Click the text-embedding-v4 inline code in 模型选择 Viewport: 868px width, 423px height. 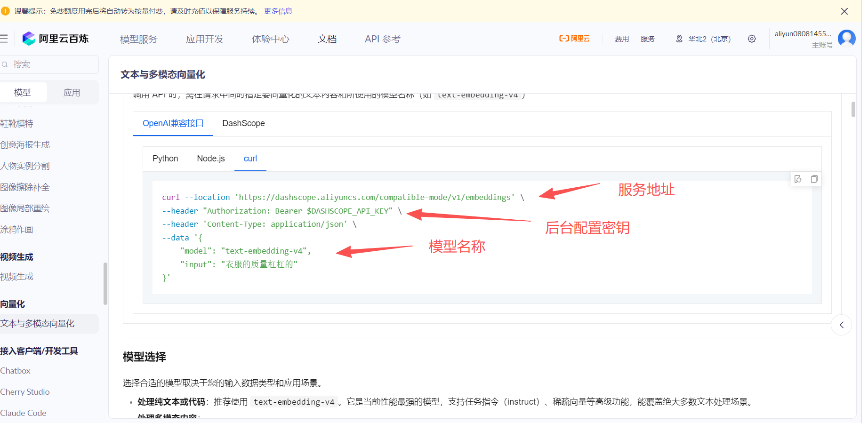click(x=294, y=402)
